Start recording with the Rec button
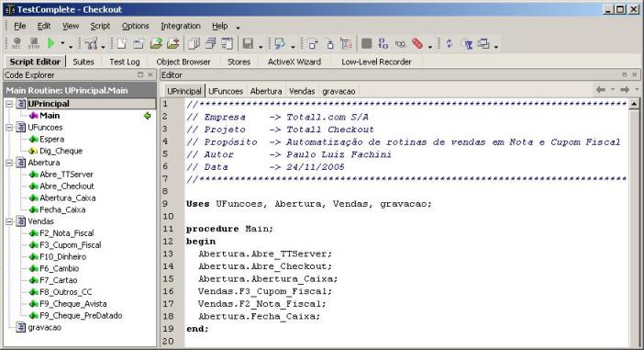The image size is (644, 350). (17, 43)
